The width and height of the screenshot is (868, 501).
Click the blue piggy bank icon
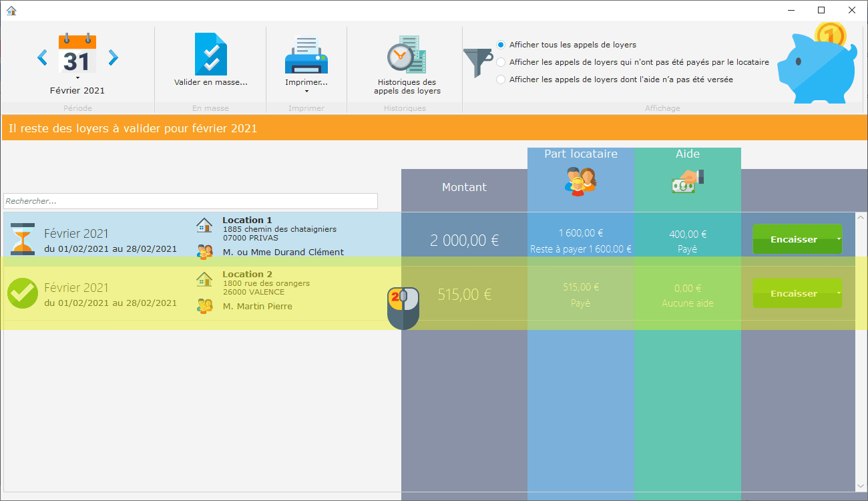[x=817, y=63]
